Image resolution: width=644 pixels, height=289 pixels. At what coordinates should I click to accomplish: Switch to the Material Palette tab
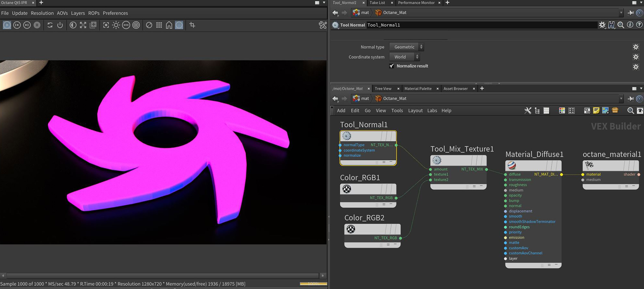tap(418, 88)
